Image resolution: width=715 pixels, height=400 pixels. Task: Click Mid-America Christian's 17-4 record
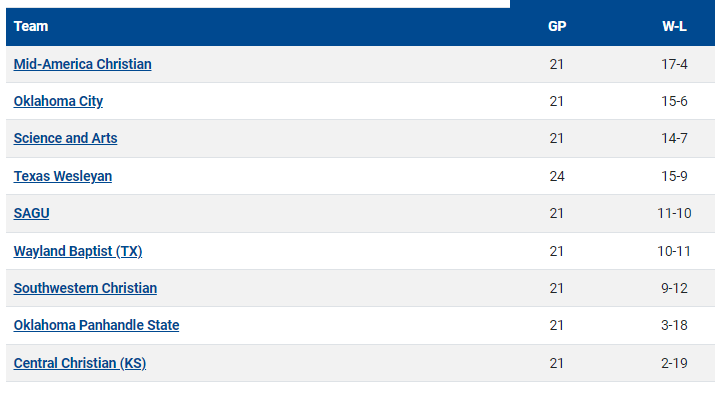(x=673, y=64)
